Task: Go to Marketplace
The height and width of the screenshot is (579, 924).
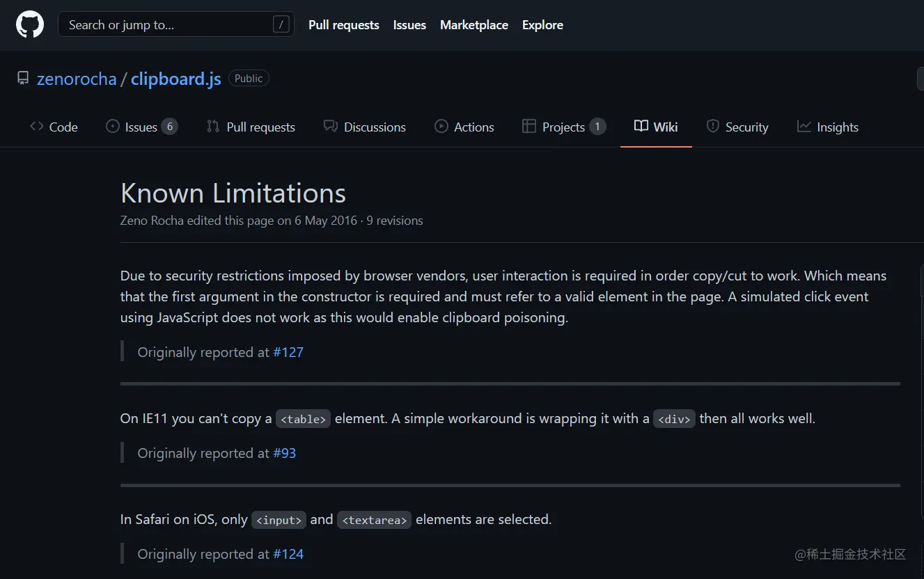Action: tap(474, 25)
